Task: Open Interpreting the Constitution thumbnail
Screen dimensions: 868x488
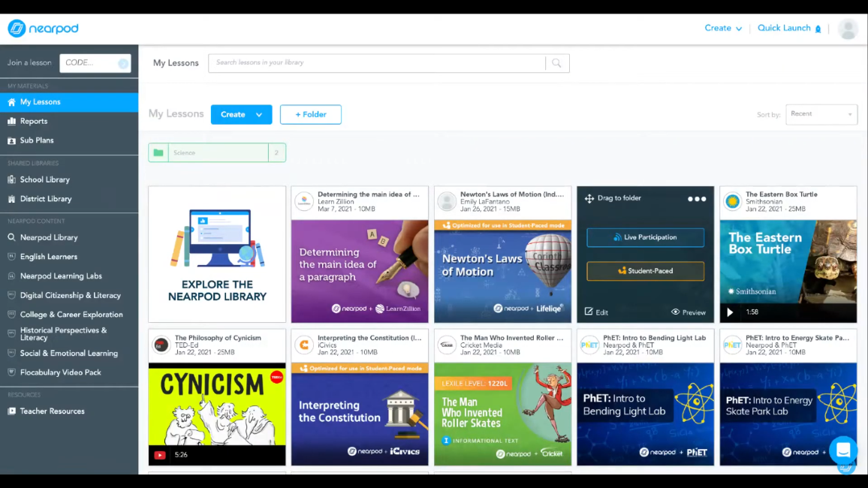Action: tap(360, 414)
